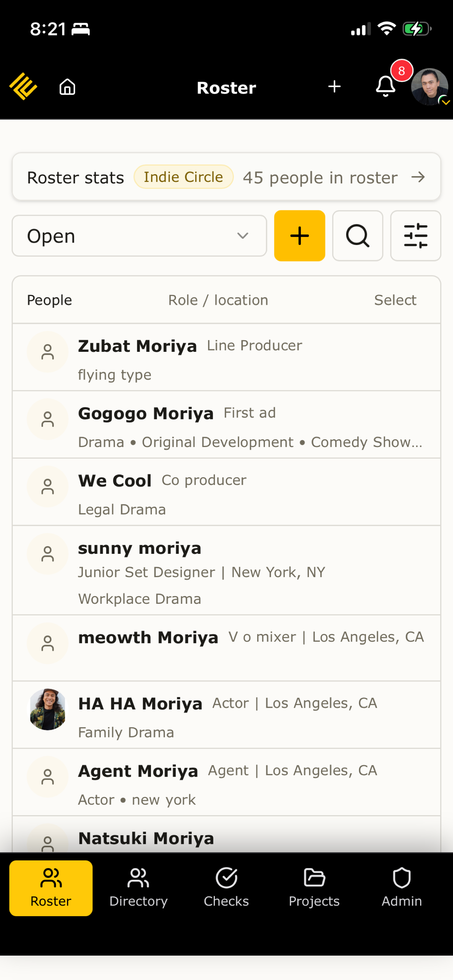Open Natsuki Moriya row

pyautogui.click(x=226, y=834)
